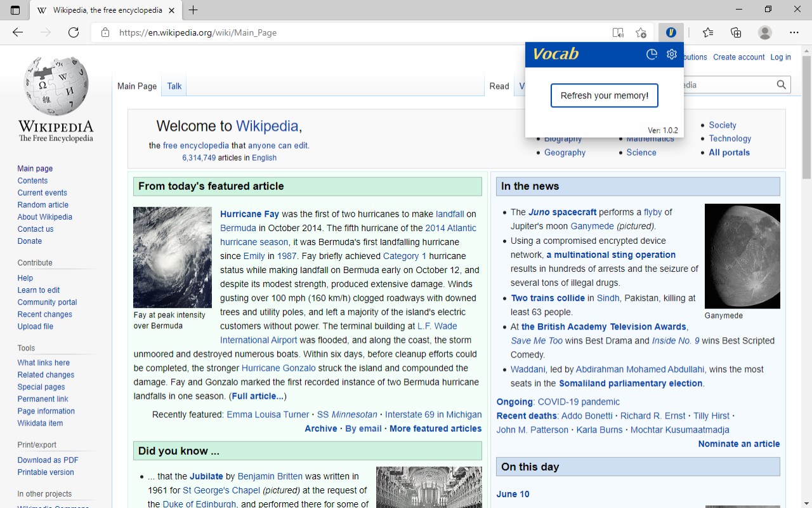Open the More featured articles link
The image size is (812, 508).
pyautogui.click(x=435, y=429)
